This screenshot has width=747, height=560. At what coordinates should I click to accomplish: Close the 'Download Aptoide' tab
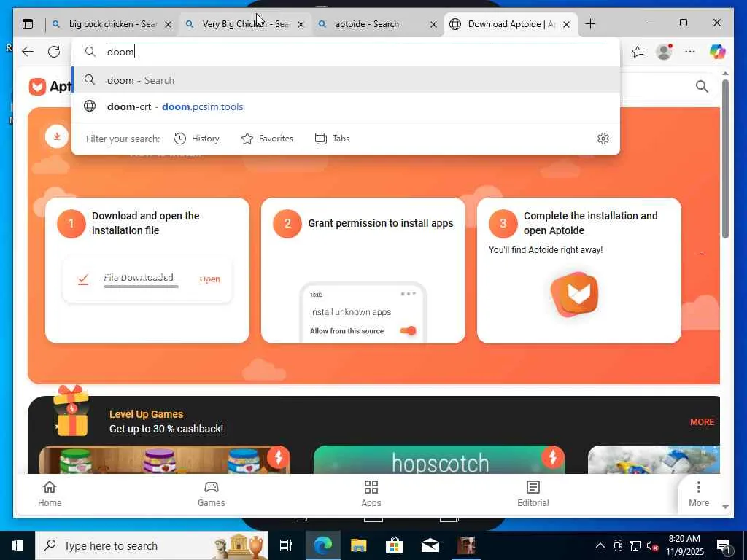(566, 24)
